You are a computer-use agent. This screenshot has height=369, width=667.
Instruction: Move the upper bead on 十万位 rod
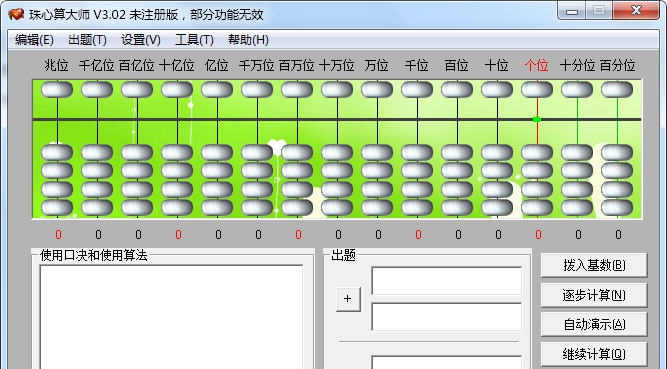coord(337,90)
